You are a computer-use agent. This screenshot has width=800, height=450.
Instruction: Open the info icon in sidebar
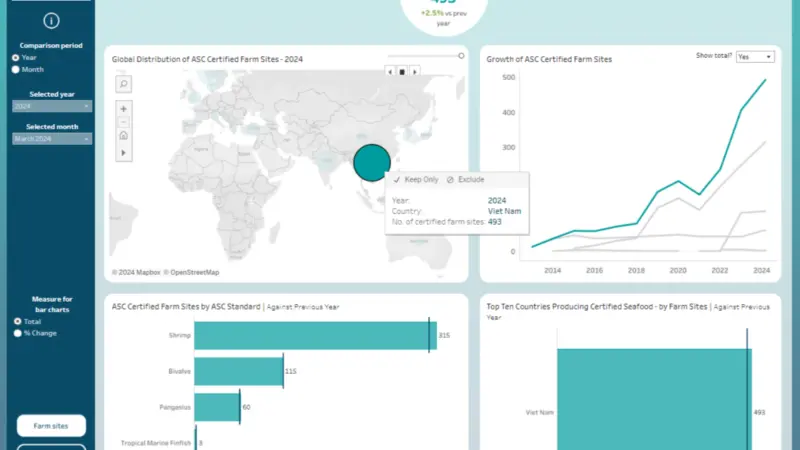pos(51,20)
